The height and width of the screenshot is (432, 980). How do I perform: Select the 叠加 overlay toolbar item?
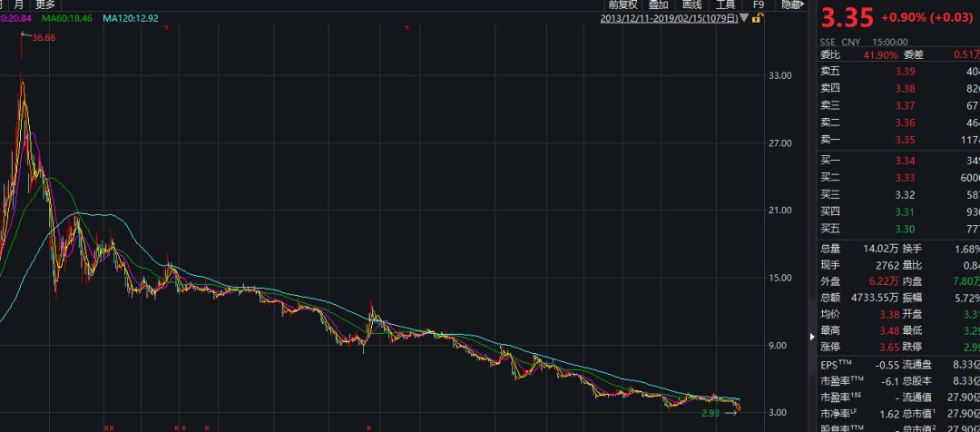tap(658, 5)
